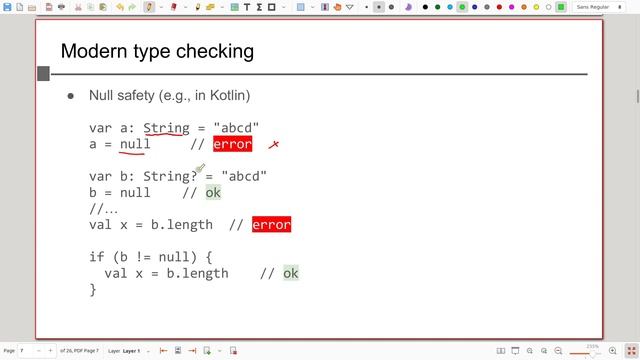Choose fine pen thickness

click(367, 7)
